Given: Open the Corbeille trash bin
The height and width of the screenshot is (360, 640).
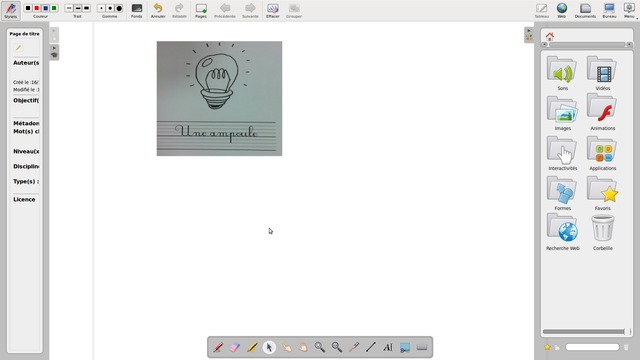Looking at the screenshot, I should click(602, 233).
